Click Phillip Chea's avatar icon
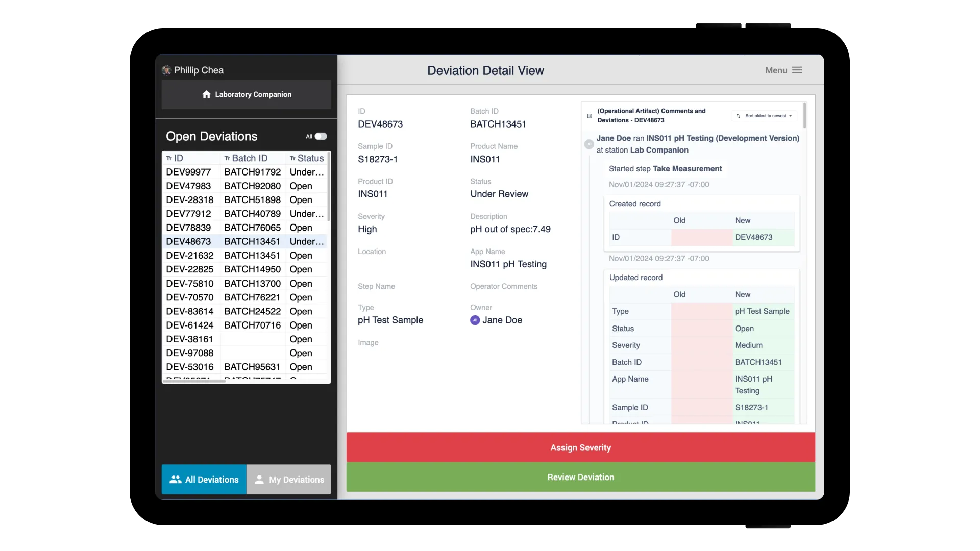 click(166, 70)
